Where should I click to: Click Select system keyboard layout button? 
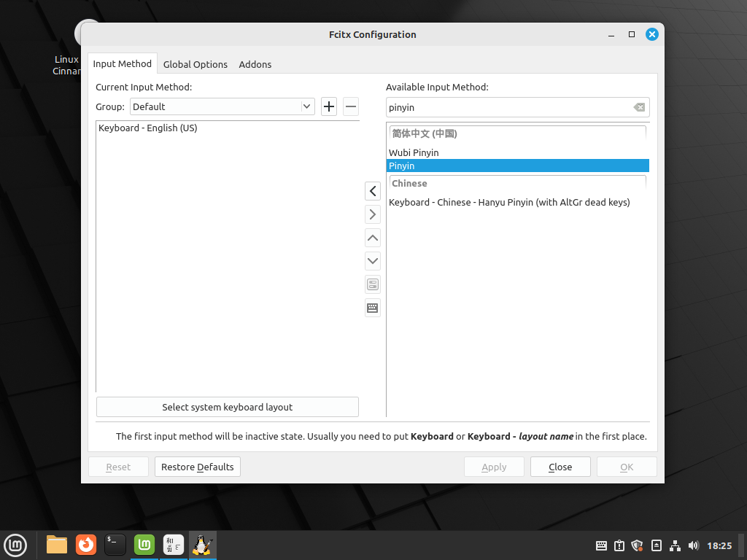pyautogui.click(x=228, y=407)
